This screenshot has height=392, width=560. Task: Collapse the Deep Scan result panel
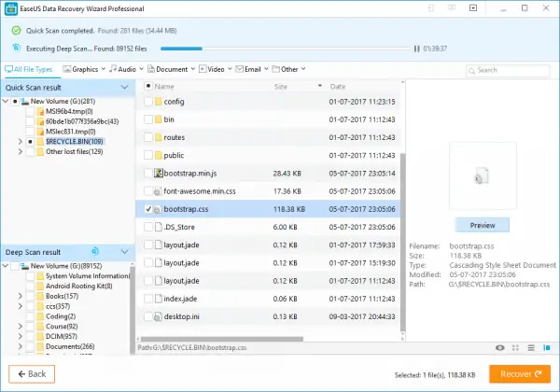click(125, 252)
